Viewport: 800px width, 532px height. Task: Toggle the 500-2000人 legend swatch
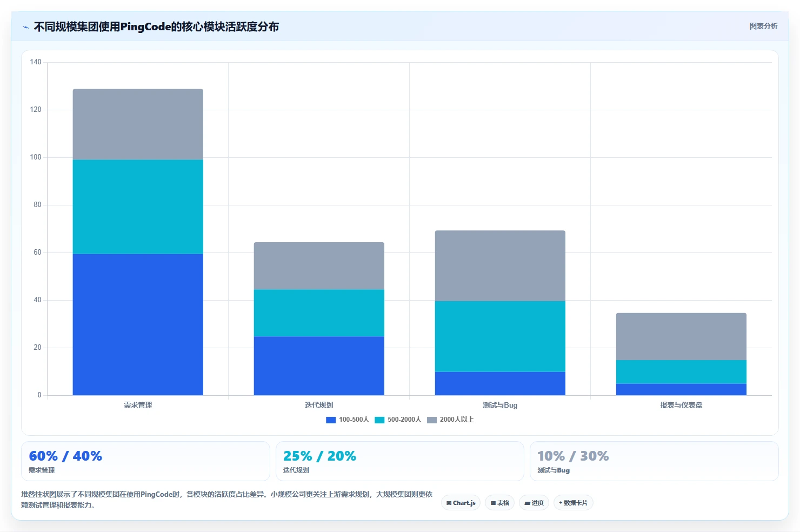pyautogui.click(x=379, y=420)
